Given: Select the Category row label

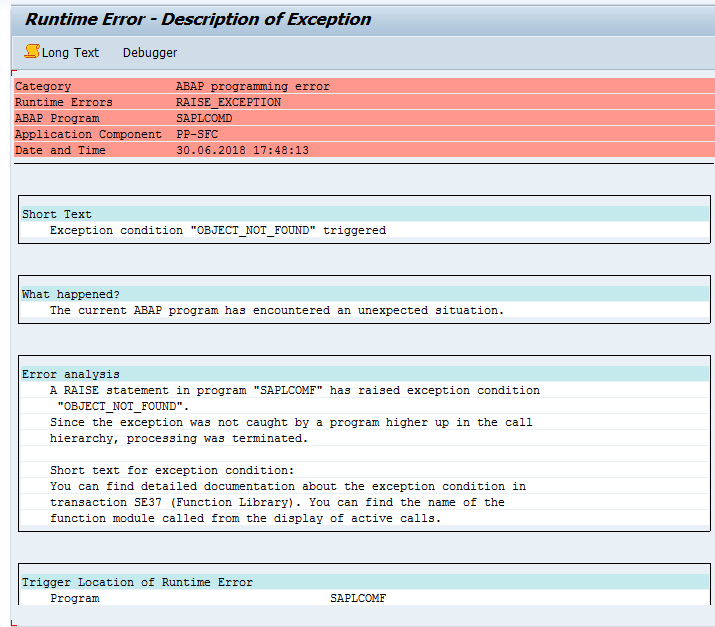Looking at the screenshot, I should (43, 87).
